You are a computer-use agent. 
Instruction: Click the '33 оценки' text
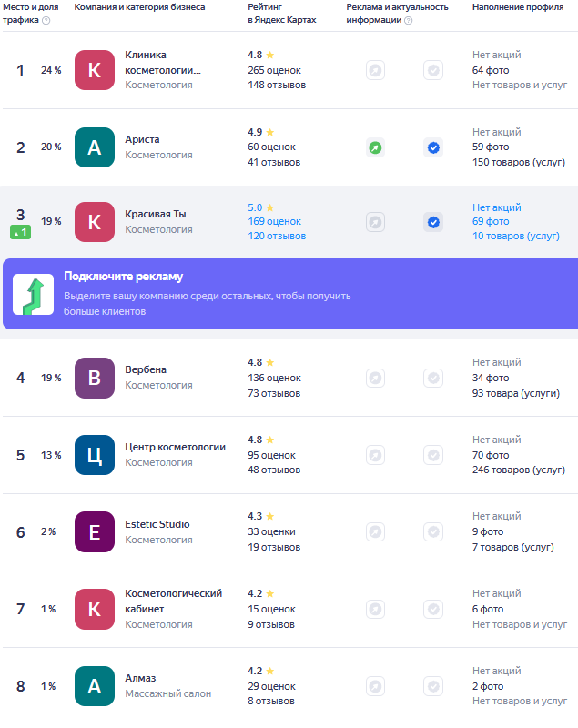271,531
